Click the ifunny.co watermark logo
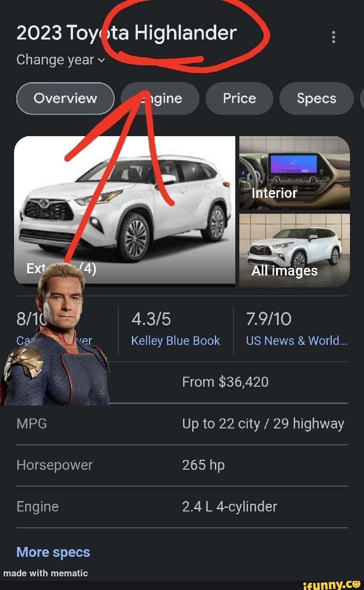 332,583
